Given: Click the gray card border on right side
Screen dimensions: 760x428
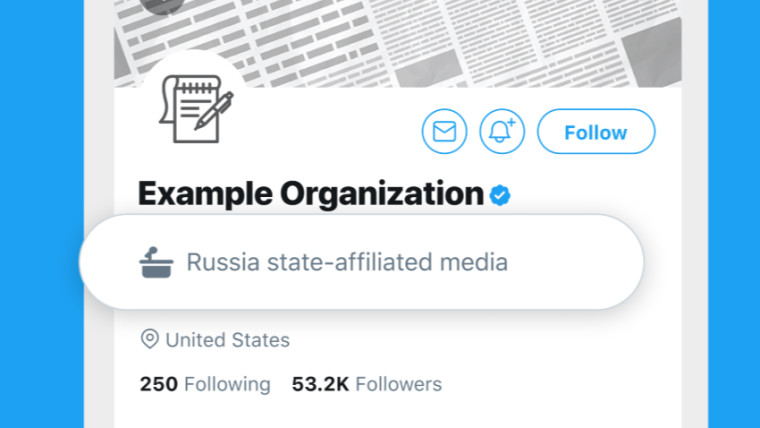Looking at the screenshot, I should pyautogui.click(x=695, y=214).
